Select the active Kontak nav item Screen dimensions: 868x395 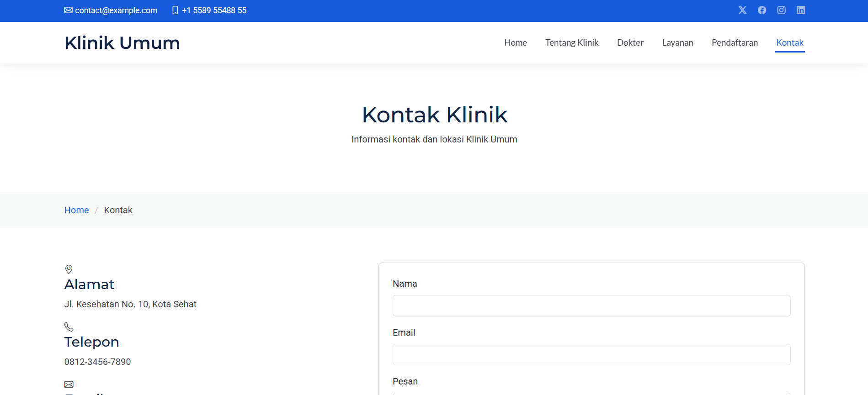(x=789, y=42)
